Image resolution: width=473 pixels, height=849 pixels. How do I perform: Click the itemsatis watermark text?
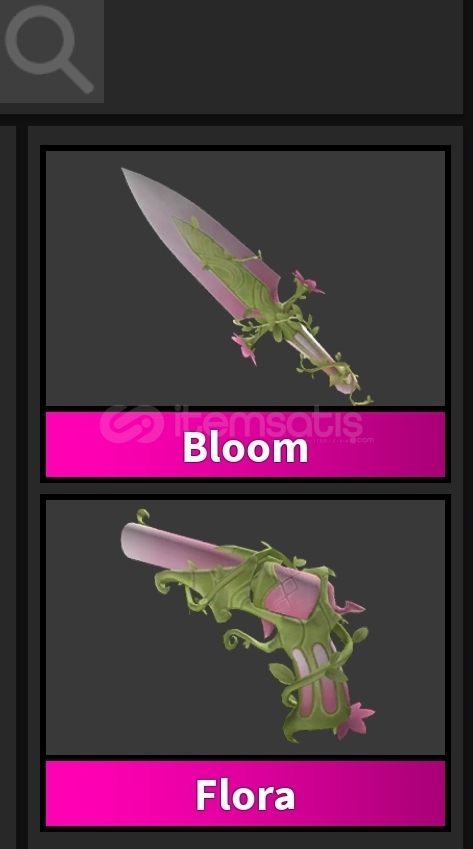click(268, 423)
